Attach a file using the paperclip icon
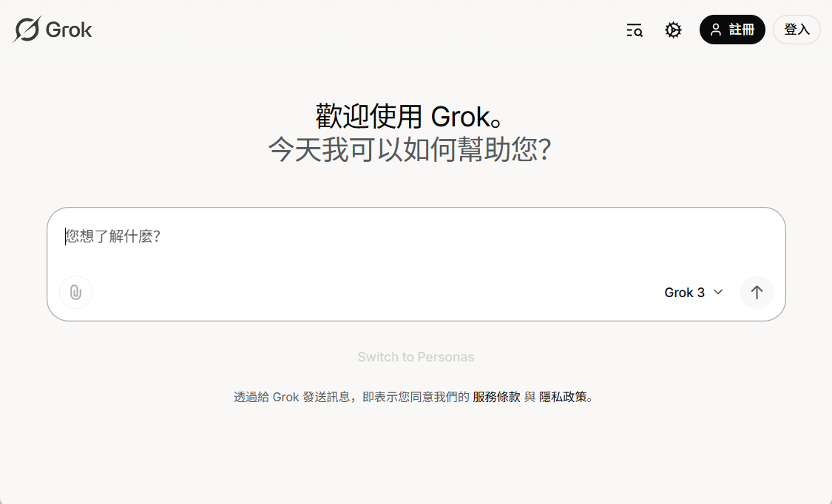This screenshot has height=504, width=832. (x=75, y=292)
